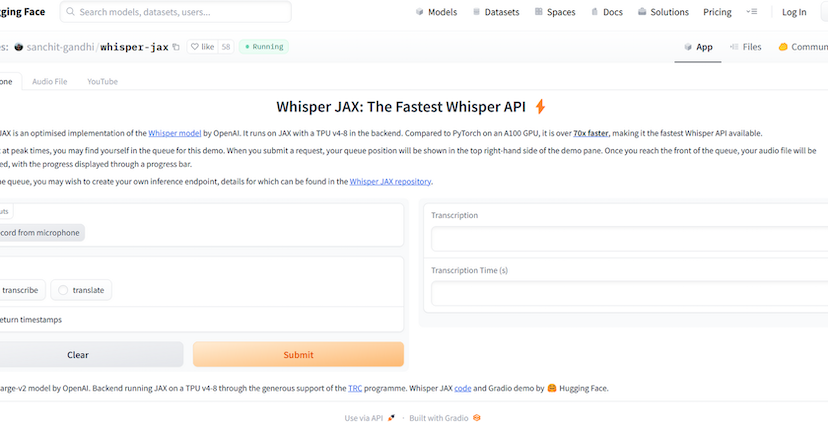Open the Whisper JAX code link
The height and width of the screenshot is (432, 828).
[x=463, y=388]
